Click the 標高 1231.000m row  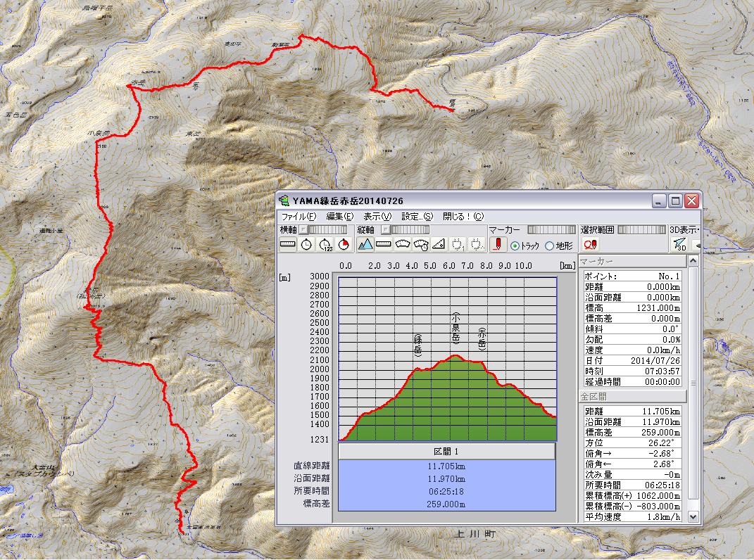point(632,308)
